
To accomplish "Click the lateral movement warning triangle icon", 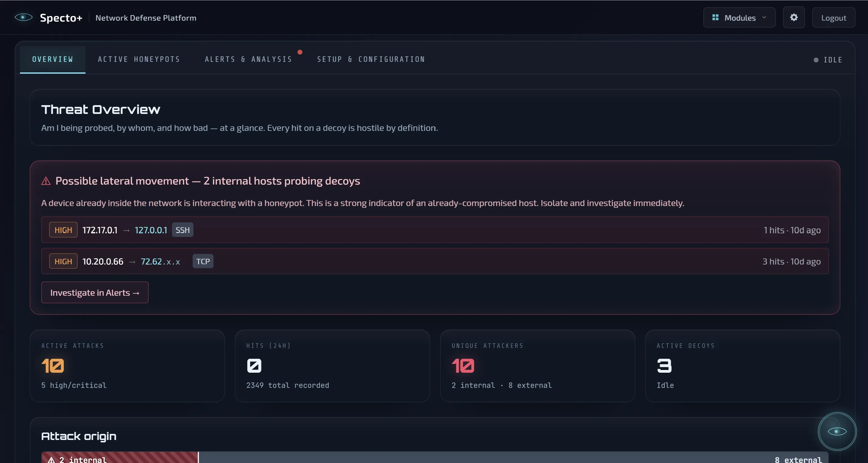I will click(x=46, y=181).
